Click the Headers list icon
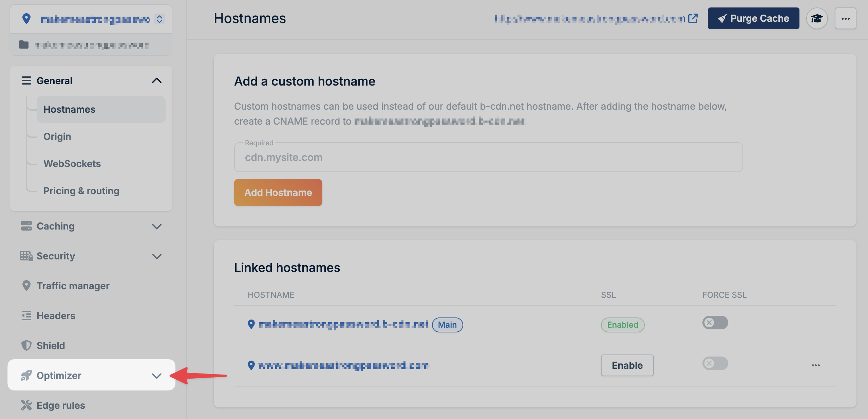 click(26, 315)
